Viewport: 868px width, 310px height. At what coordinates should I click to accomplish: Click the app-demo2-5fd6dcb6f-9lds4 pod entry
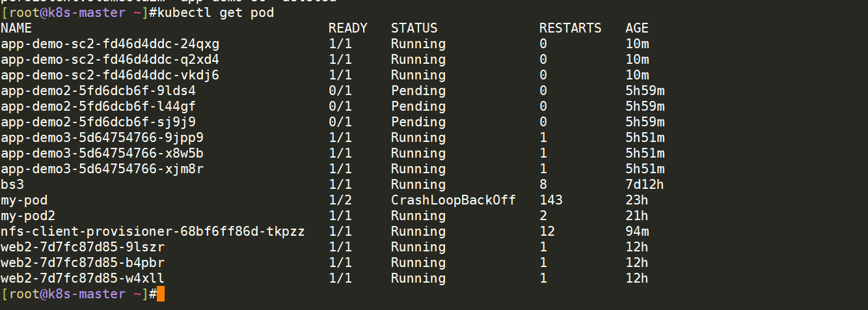[98, 91]
